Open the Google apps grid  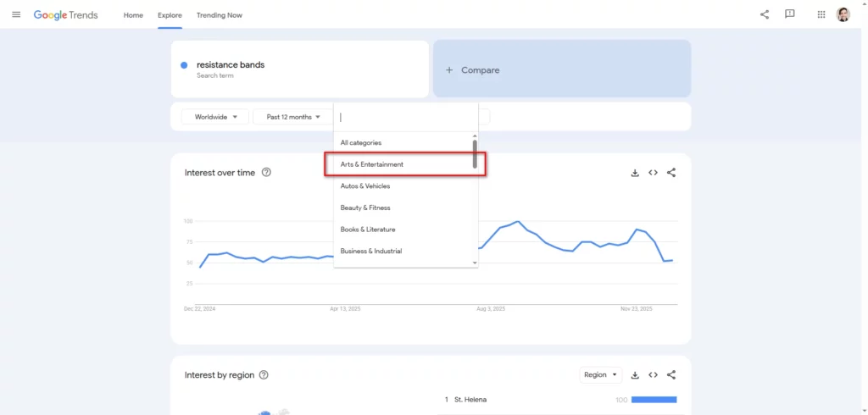(x=821, y=14)
